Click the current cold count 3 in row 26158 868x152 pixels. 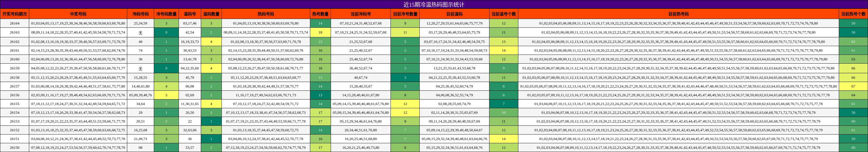click(405, 78)
